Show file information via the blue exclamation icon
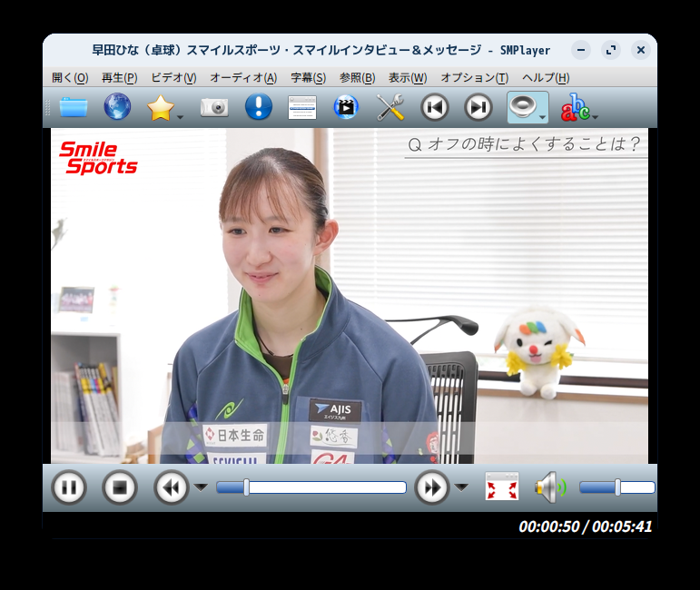The width and height of the screenshot is (700, 590). click(259, 107)
